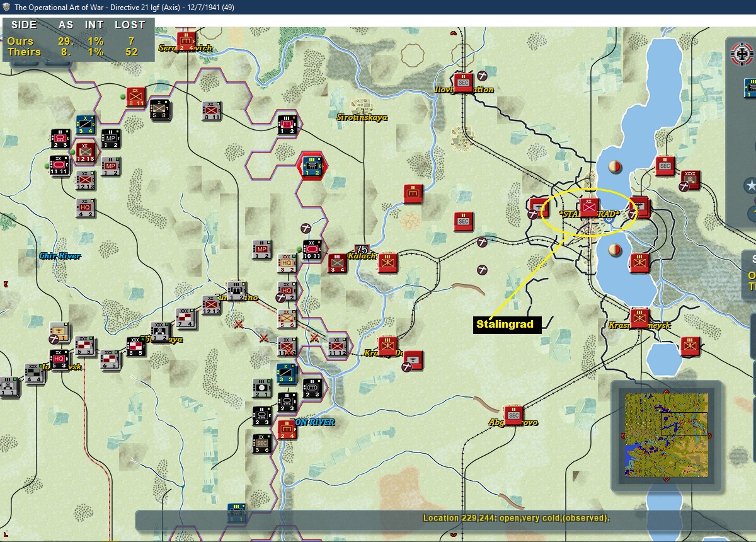
Task: Click the half-circle marker on southern reservoir
Action: point(615,250)
